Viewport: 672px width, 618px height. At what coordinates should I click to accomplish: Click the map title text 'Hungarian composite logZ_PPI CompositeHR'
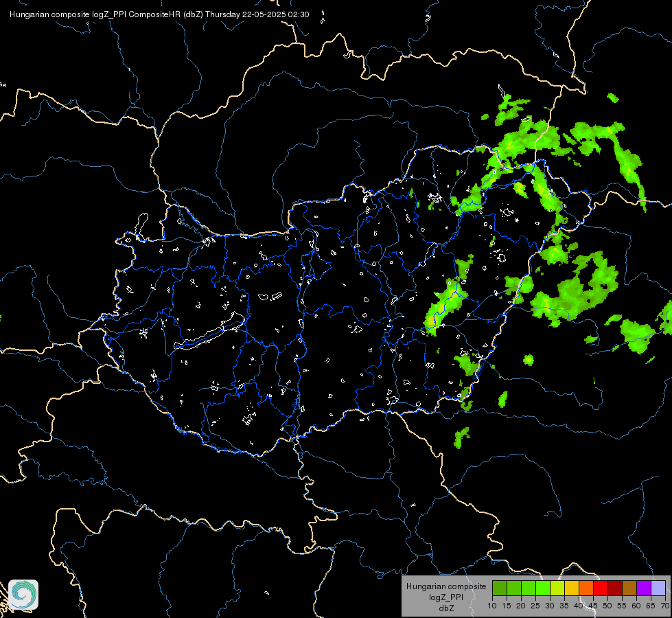[95, 14]
